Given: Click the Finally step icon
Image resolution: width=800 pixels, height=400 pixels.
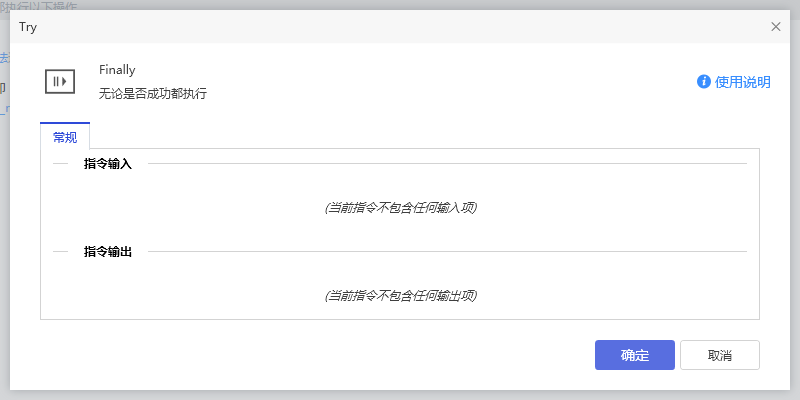Looking at the screenshot, I should click(60, 81).
